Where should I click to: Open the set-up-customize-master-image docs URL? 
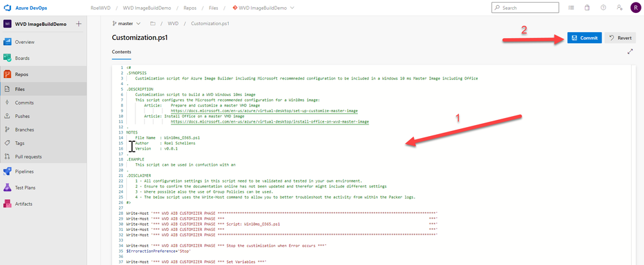click(264, 111)
